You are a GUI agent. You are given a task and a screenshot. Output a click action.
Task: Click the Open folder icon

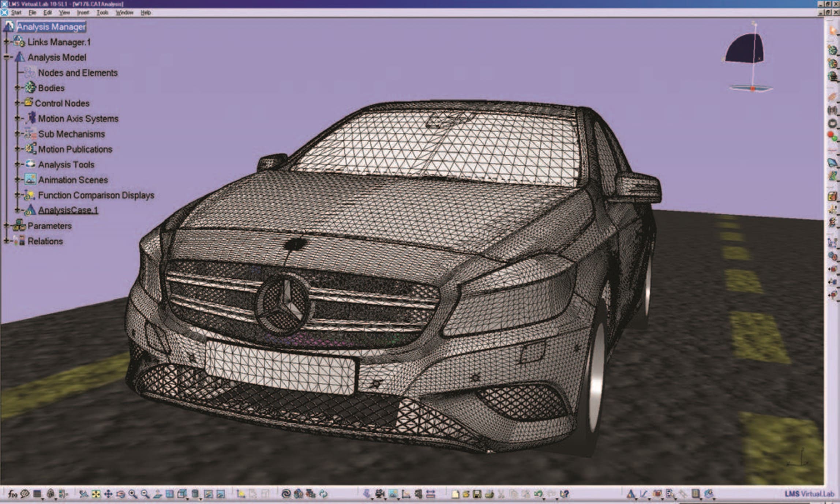(x=466, y=494)
